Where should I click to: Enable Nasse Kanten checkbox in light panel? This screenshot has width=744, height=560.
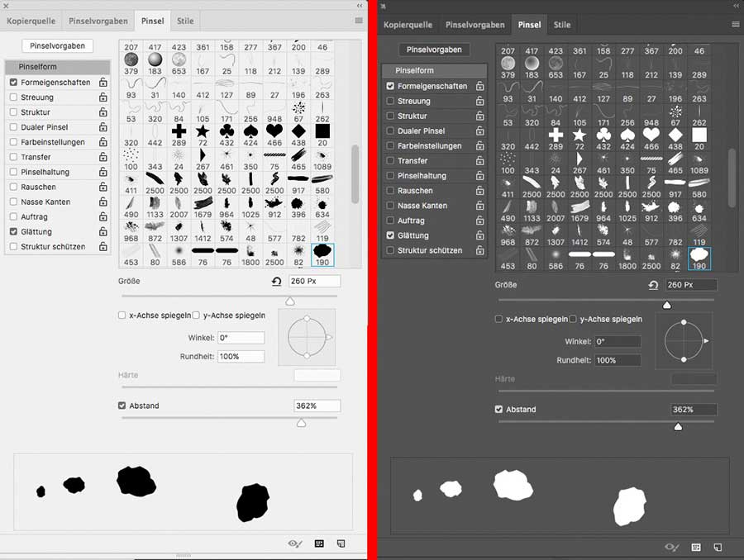click(x=13, y=202)
